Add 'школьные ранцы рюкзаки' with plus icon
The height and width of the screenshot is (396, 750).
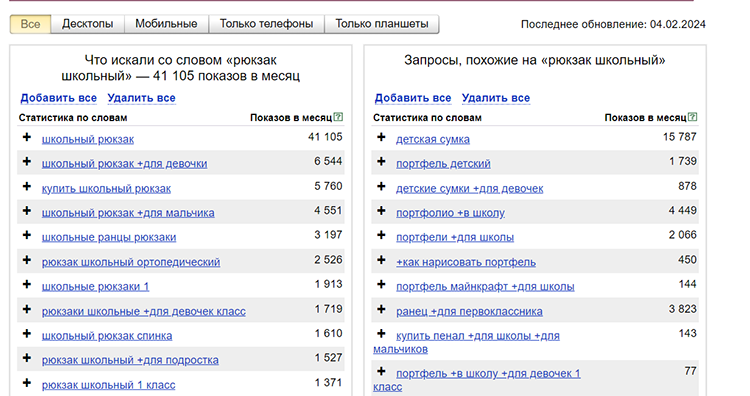click(27, 235)
